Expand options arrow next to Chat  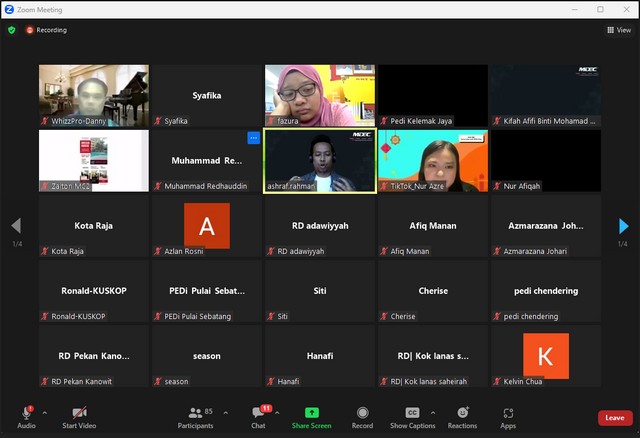[x=277, y=412]
